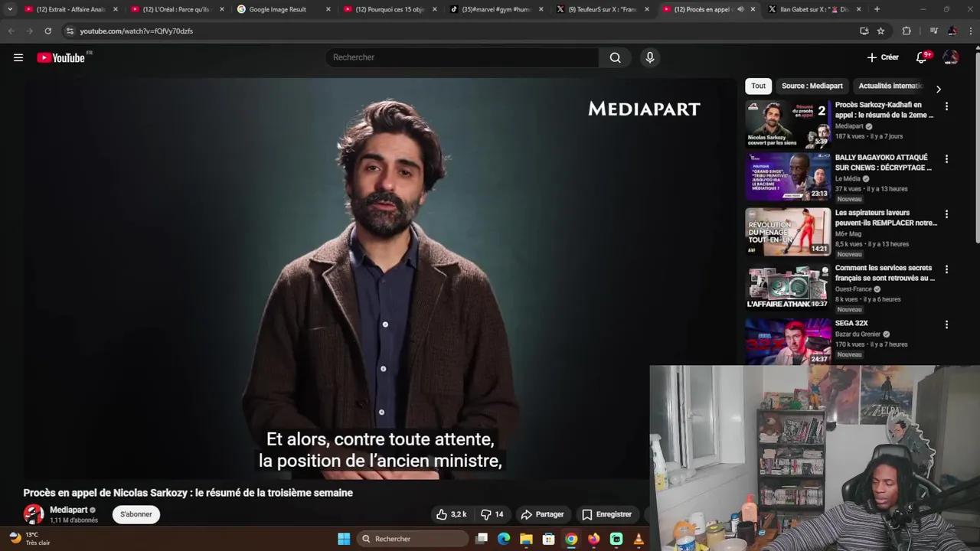
Task: Pause the Mediapart video player
Action: click(x=381, y=279)
